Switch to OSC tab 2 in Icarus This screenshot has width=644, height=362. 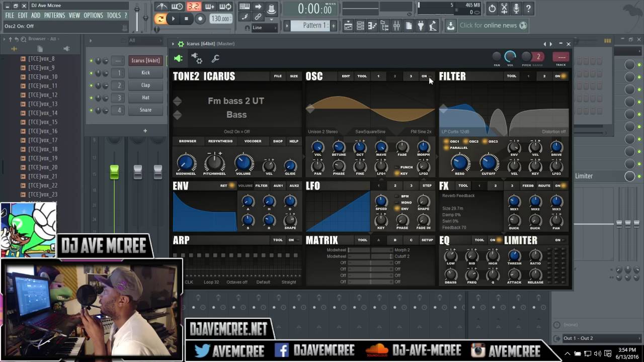[x=395, y=76]
